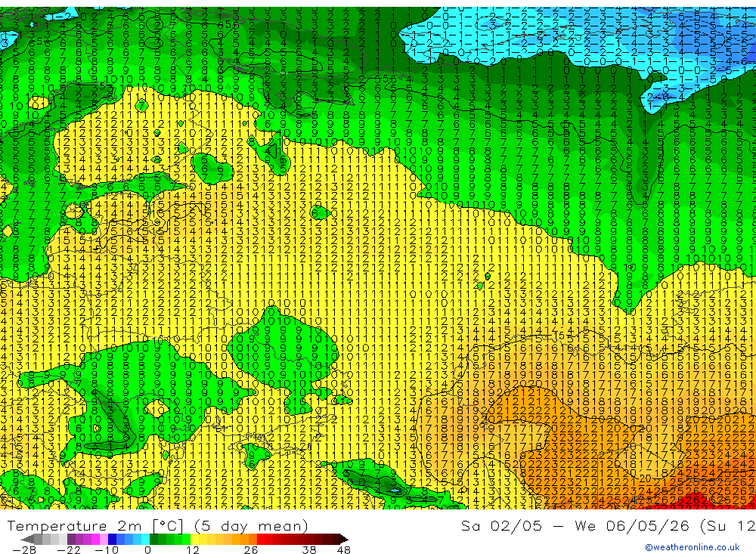Click the -28 legend label
The height and width of the screenshot is (554, 756).
[24, 550]
